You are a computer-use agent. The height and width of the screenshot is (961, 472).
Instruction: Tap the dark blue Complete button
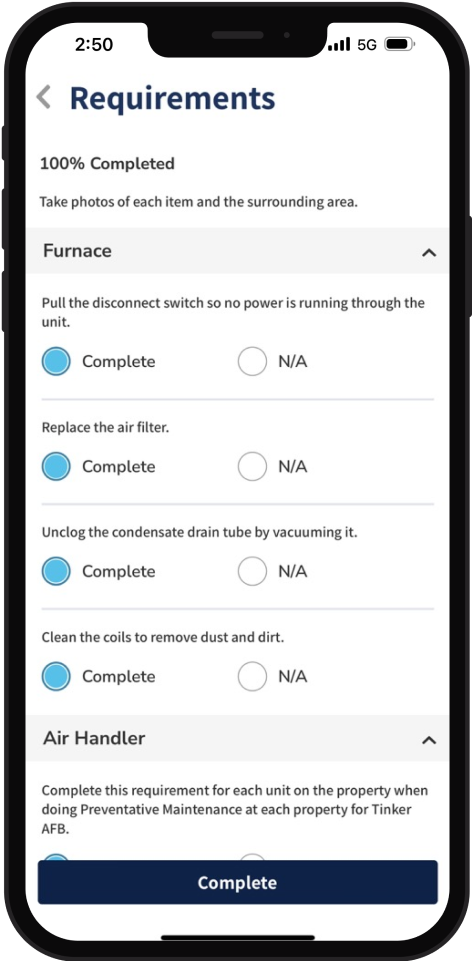tap(237, 882)
